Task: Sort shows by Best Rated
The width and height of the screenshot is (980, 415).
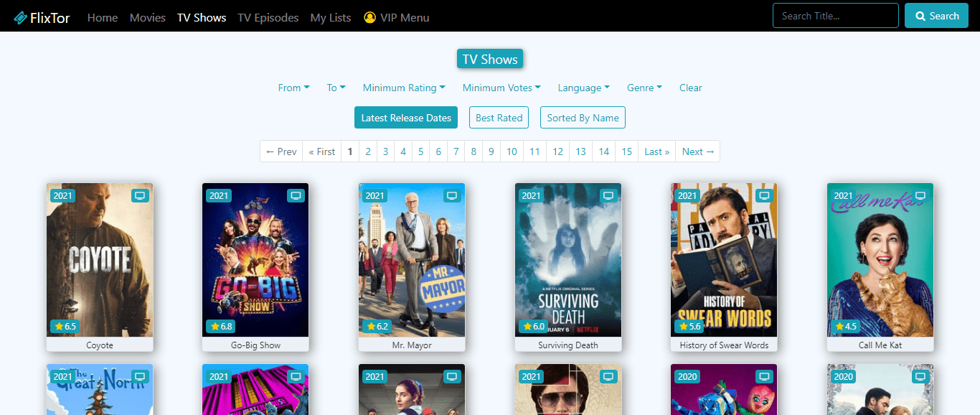Action: 499,118
